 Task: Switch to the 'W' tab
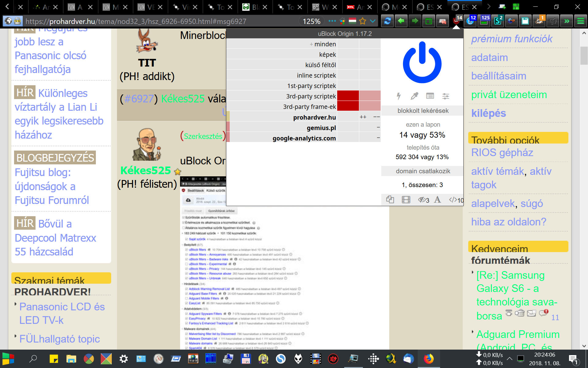click(325, 7)
